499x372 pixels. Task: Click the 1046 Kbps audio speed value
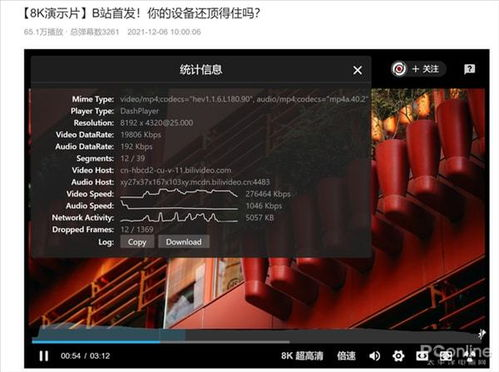point(264,206)
